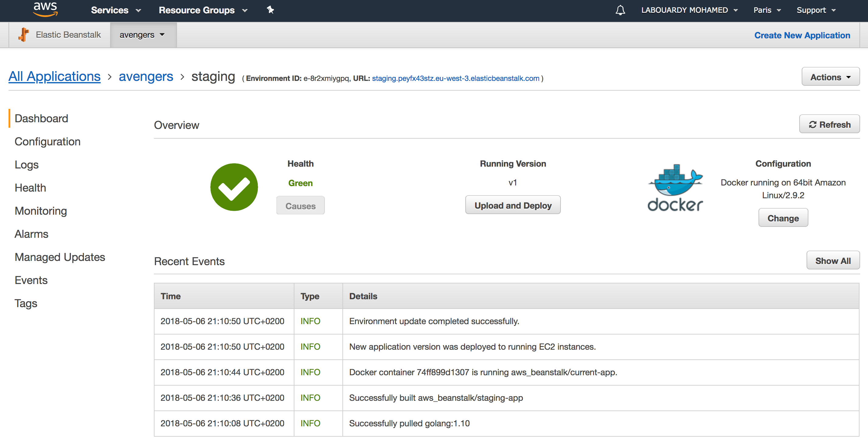Click INFO type for golang pull event

pos(310,423)
